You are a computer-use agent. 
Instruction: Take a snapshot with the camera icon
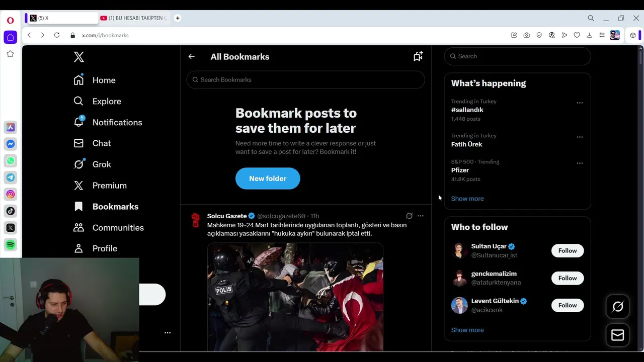click(x=526, y=35)
